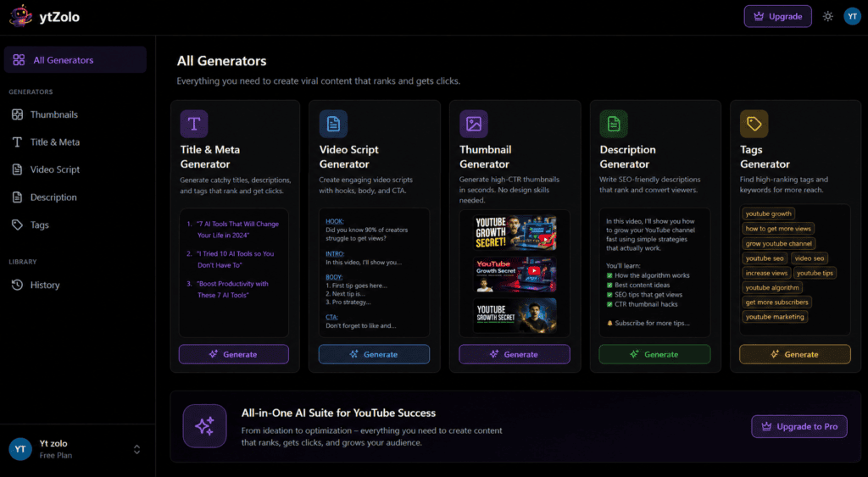The width and height of the screenshot is (868, 477).
Task: Click the 'All Generators' page heading
Action: 221,61
